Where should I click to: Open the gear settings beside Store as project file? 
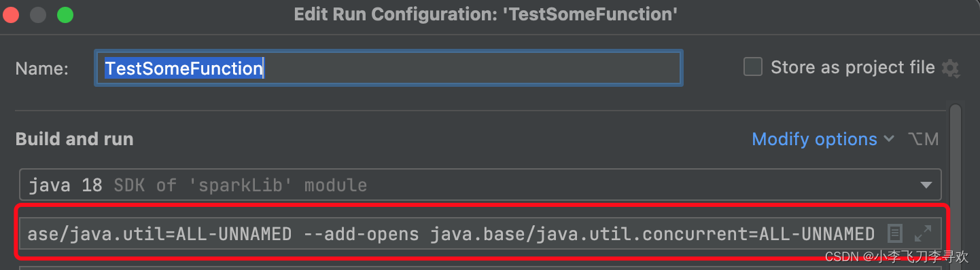click(950, 68)
